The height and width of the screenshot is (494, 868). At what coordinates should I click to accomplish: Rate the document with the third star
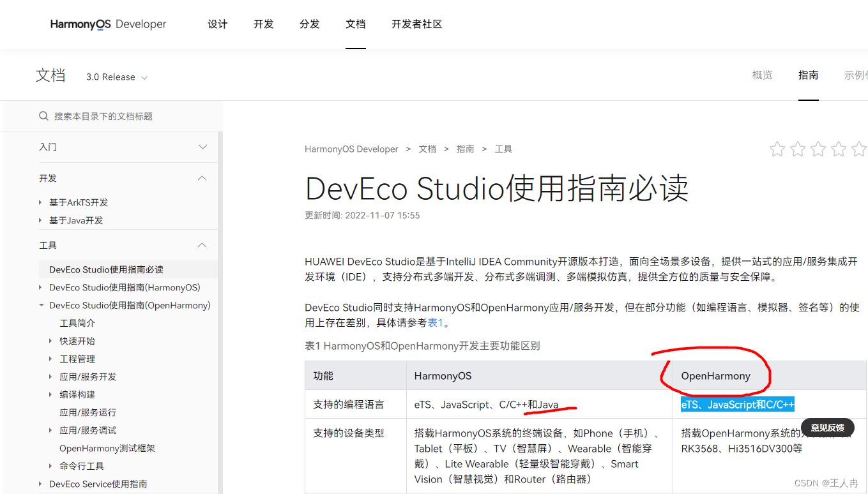click(x=818, y=149)
